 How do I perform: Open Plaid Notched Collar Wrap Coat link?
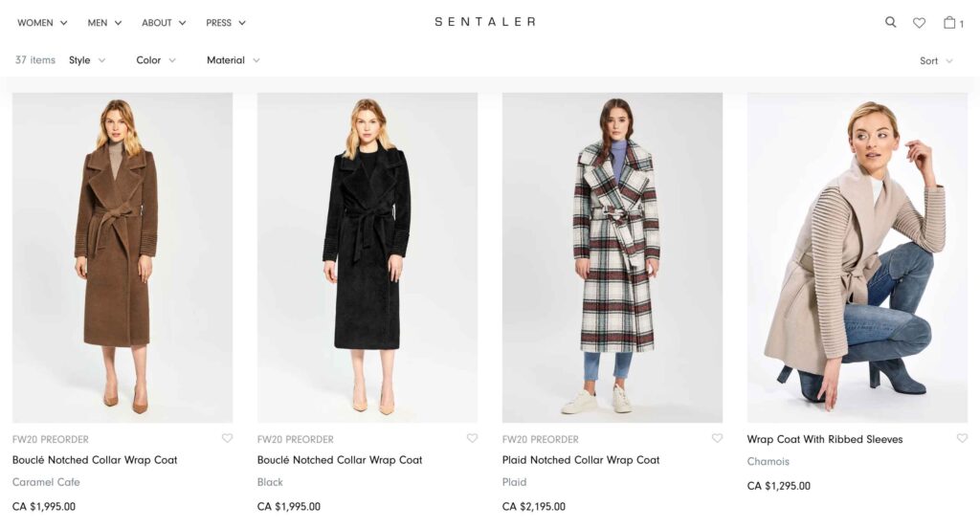(x=581, y=460)
